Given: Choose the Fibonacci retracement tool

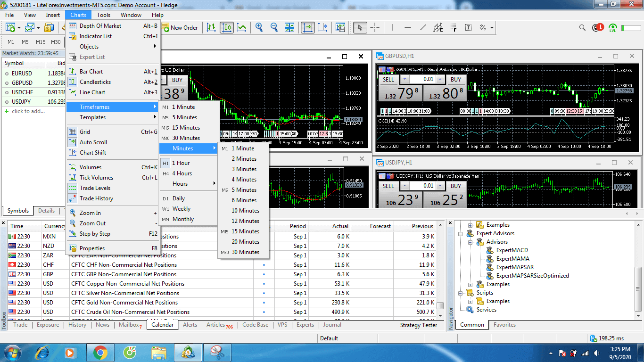Looking at the screenshot, I should (453, 28).
